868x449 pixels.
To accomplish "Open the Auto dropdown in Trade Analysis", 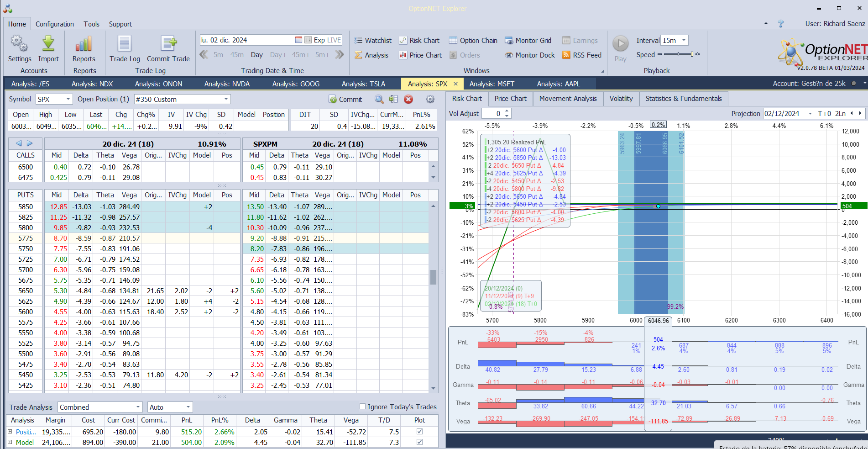I will 188,407.
